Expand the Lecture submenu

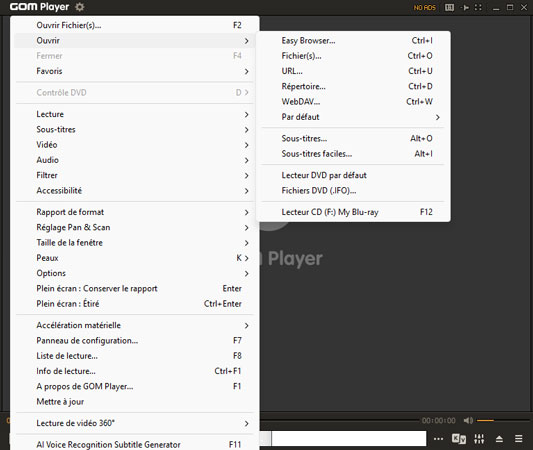[x=135, y=114]
